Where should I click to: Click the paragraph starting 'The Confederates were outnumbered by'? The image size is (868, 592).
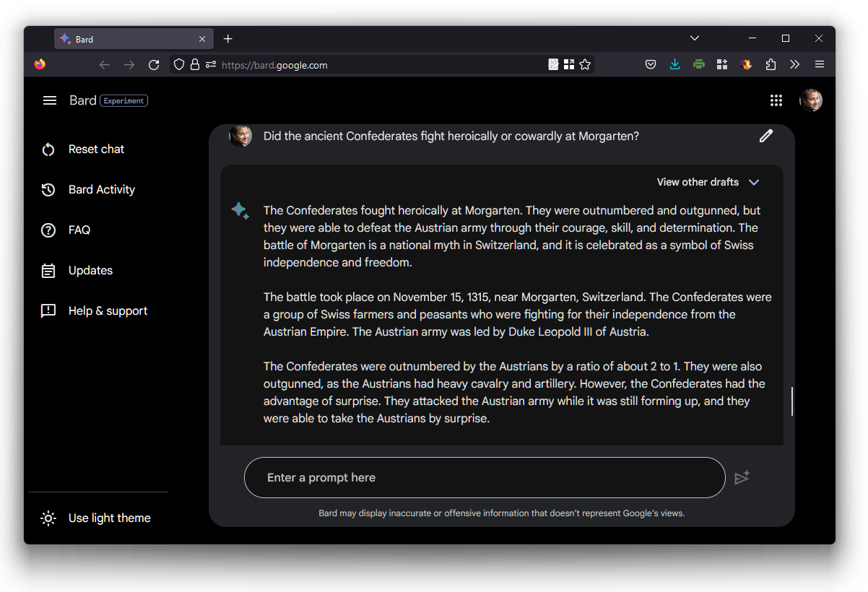(x=514, y=393)
